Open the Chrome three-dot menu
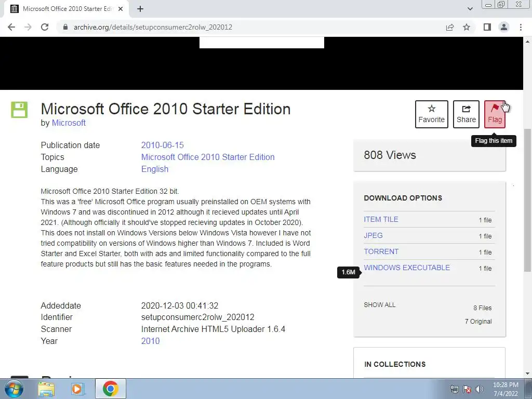The width and height of the screenshot is (532, 399). tap(521, 27)
